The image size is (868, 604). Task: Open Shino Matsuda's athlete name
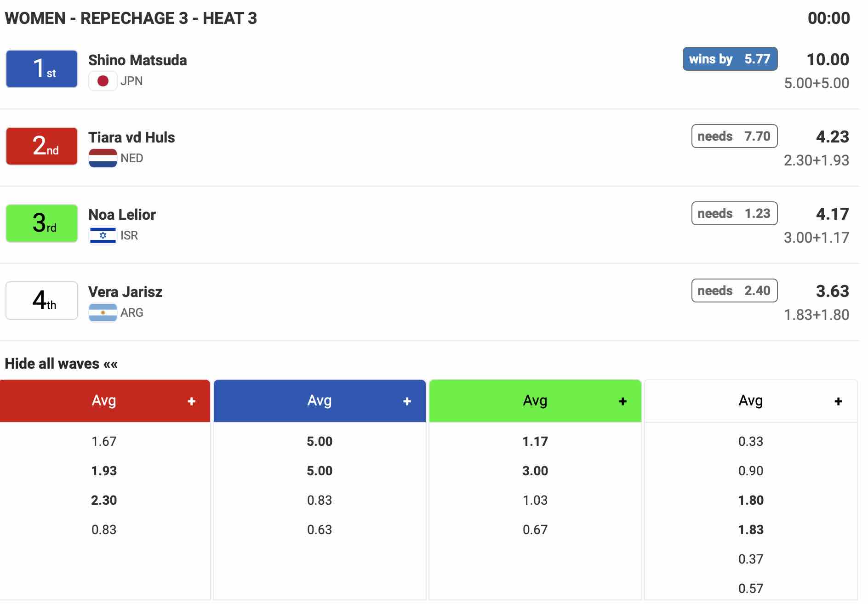pyautogui.click(x=137, y=60)
